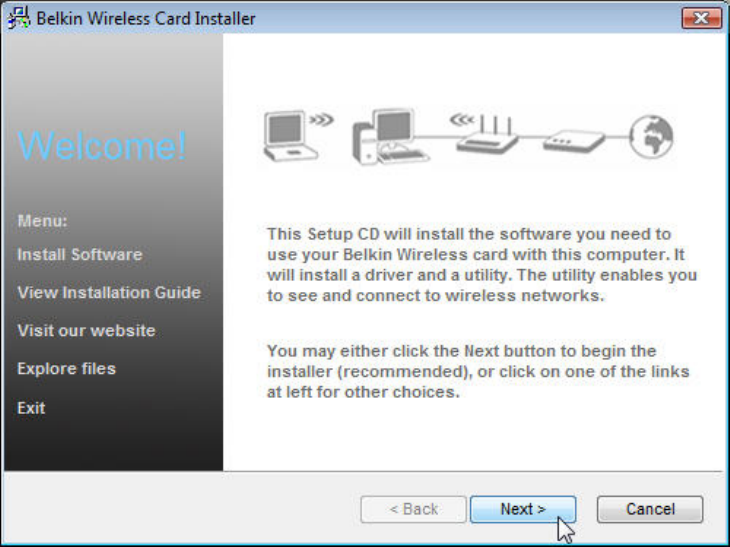Click the modem icon in diagram
This screenshot has width=730, height=547.
coord(574,141)
